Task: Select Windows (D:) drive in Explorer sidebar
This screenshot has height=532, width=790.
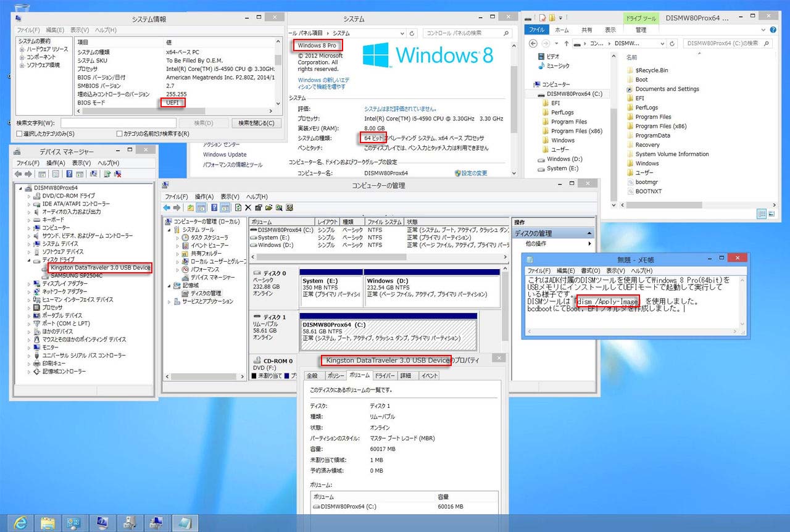Action: point(559,159)
